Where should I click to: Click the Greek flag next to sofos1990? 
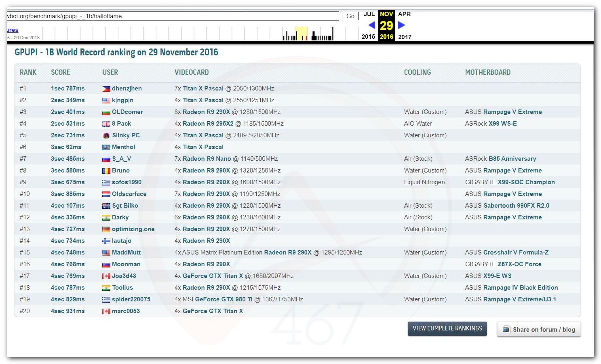(x=106, y=182)
